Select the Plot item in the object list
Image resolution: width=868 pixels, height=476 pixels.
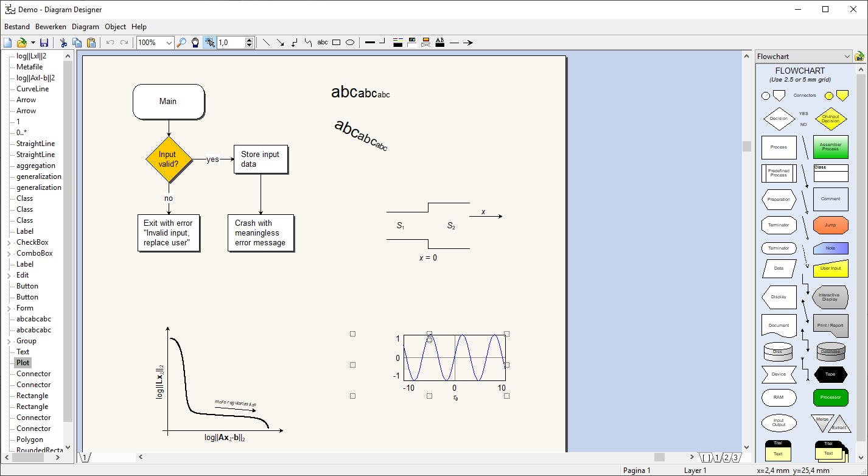click(x=23, y=362)
